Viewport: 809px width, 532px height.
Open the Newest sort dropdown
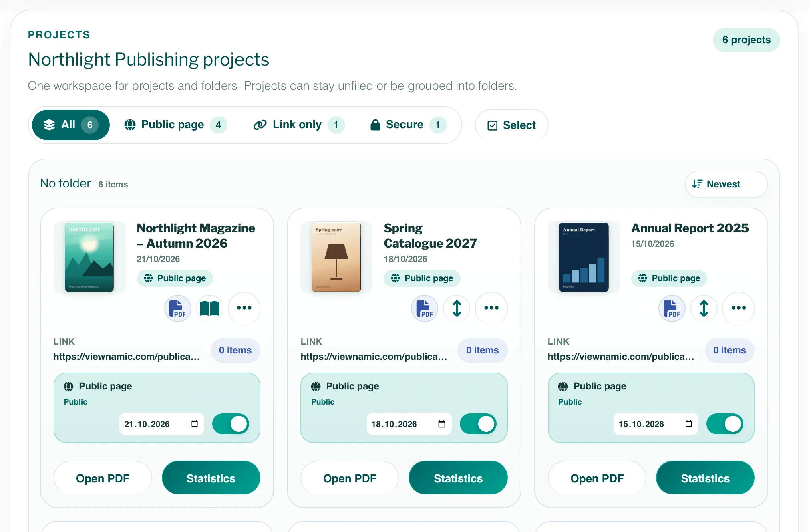726,184
